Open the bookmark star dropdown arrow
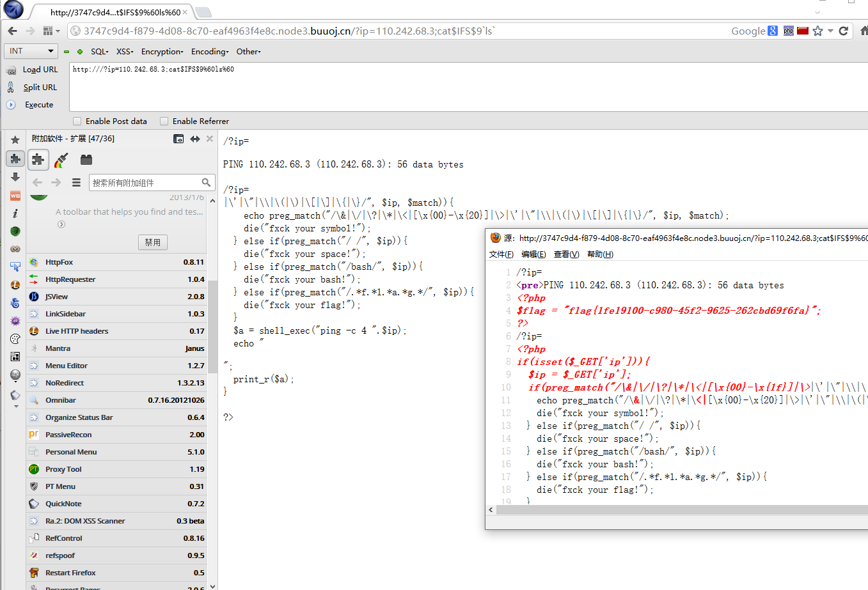Viewport: 868px width, 590px height. [830, 31]
